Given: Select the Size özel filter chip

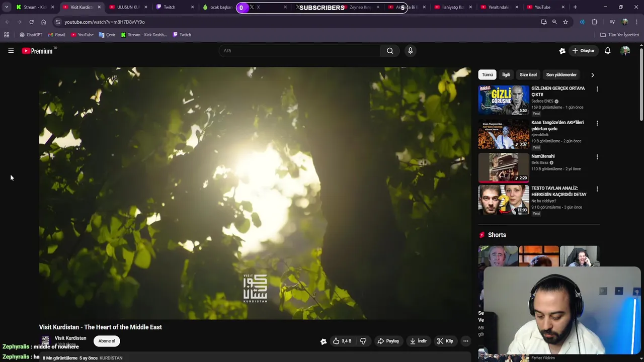Looking at the screenshot, I should (528, 75).
